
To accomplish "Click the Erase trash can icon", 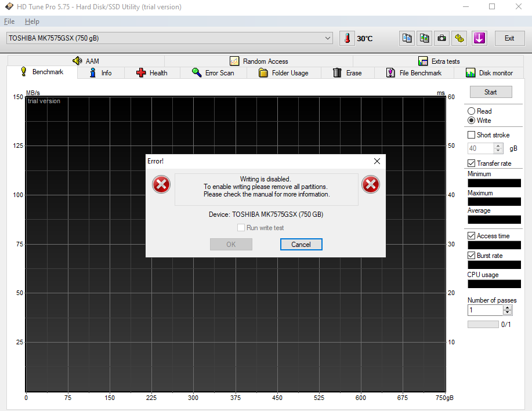I will pos(337,72).
